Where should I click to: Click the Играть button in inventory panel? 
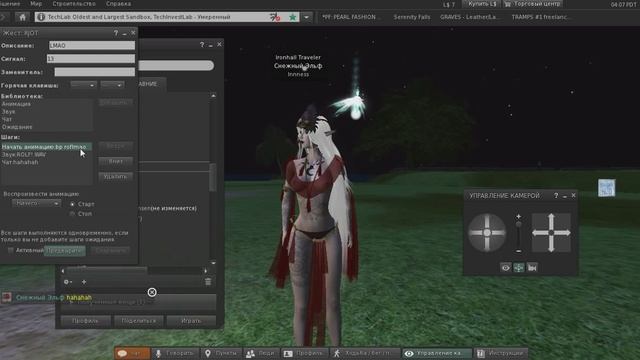[191, 321]
